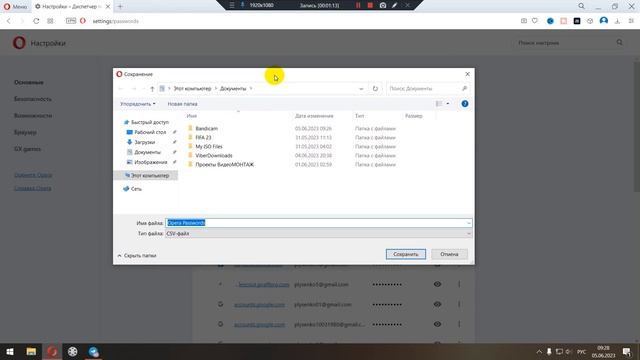The image size is (640, 360).
Task: Refresh the Документы folder listing
Action: click(x=375, y=89)
